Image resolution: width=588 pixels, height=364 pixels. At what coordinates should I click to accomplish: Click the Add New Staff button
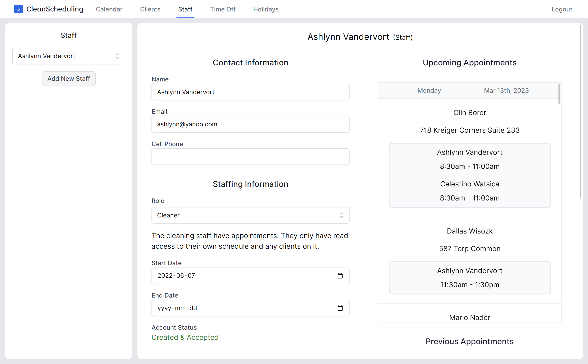point(69,79)
